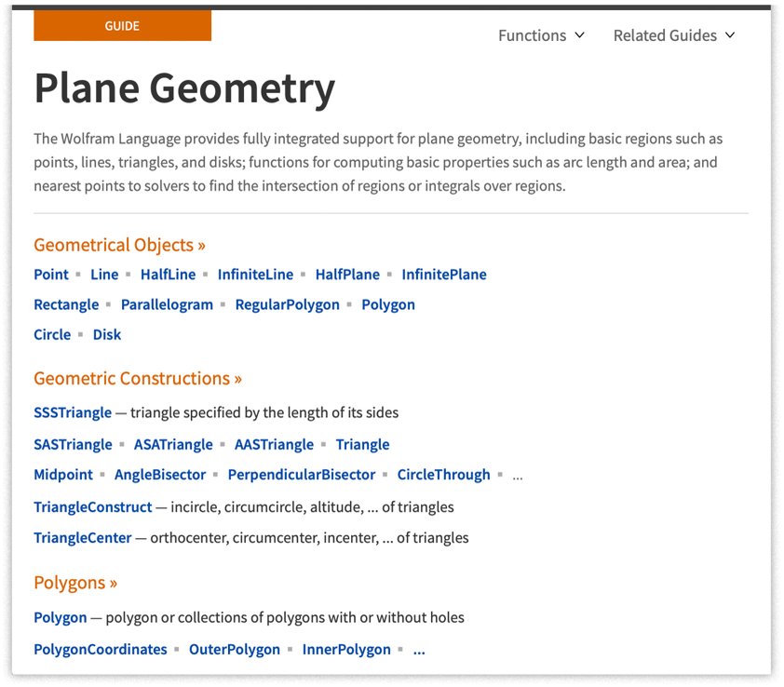This screenshot has height=687, width=784.
Task: Click the PerpendicularBisector link
Action: [302, 475]
